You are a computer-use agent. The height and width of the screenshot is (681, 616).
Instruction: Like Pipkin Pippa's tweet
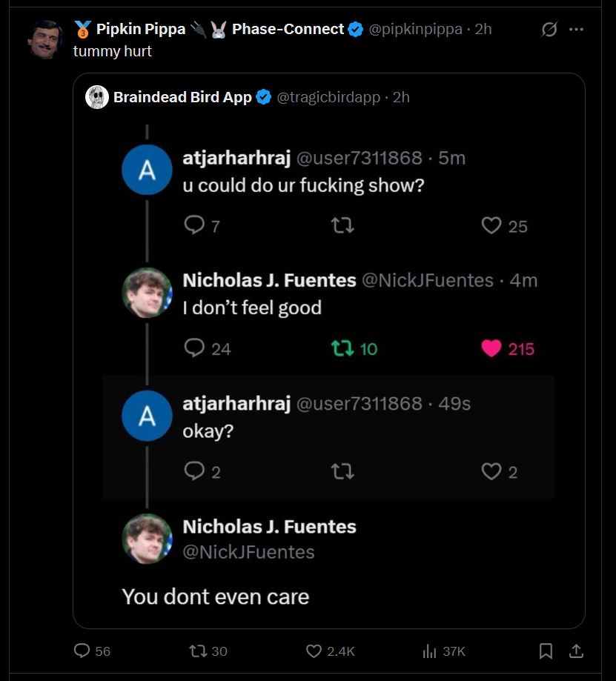(x=314, y=651)
